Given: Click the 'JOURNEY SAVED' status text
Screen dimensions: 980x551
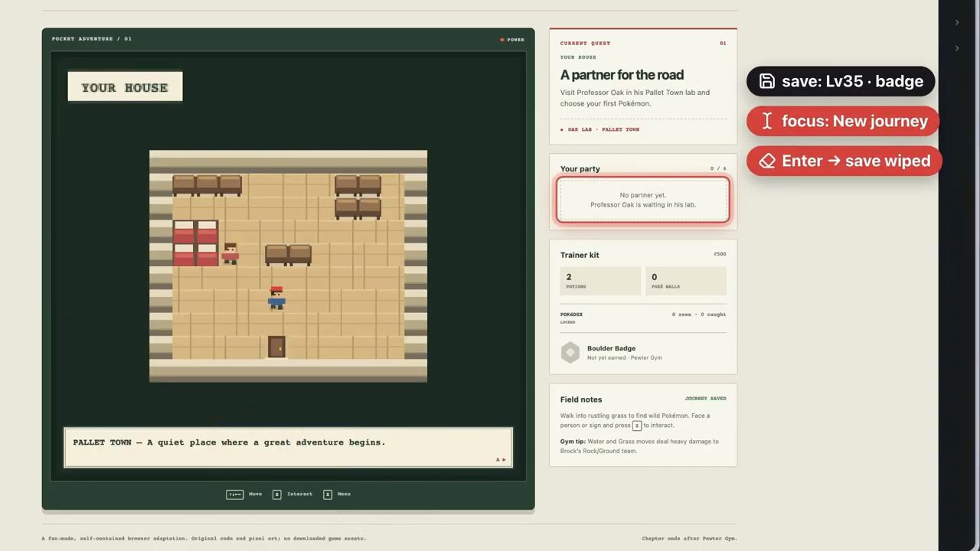Looking at the screenshot, I should tap(706, 399).
